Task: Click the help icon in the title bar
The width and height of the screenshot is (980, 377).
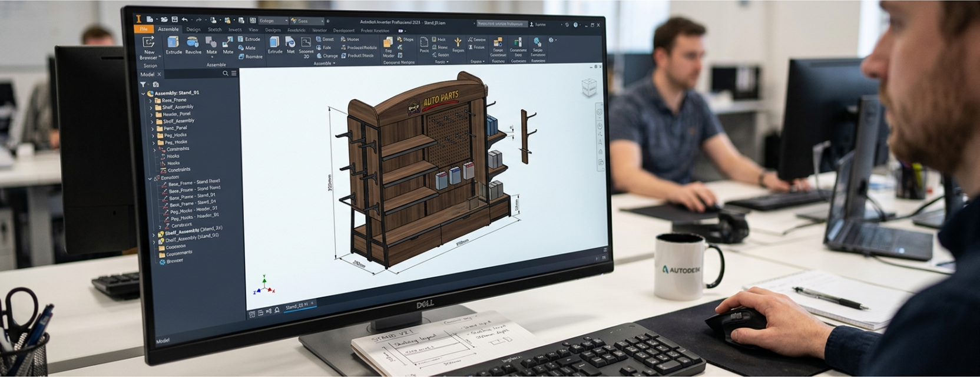Action: [576, 25]
